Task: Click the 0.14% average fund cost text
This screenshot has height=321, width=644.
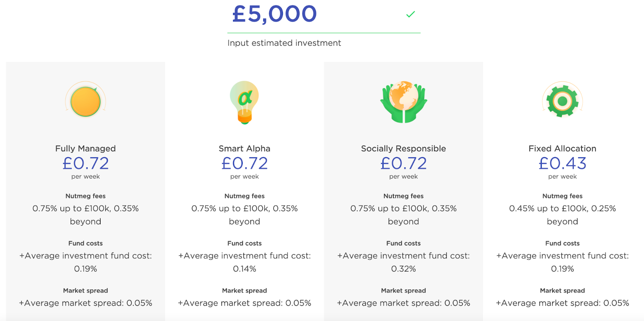Action: coord(244,269)
